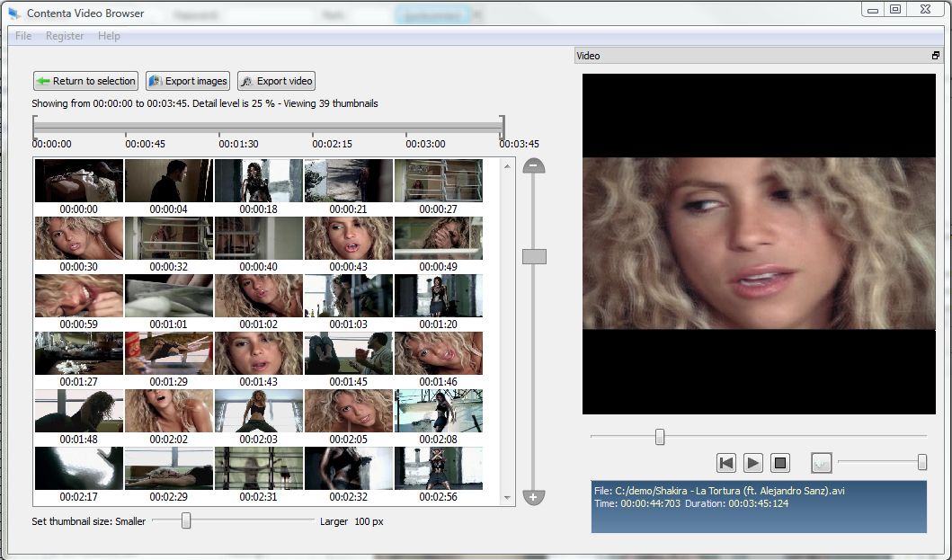Click the volume slider handle
The image size is (952, 560).
tap(921, 462)
